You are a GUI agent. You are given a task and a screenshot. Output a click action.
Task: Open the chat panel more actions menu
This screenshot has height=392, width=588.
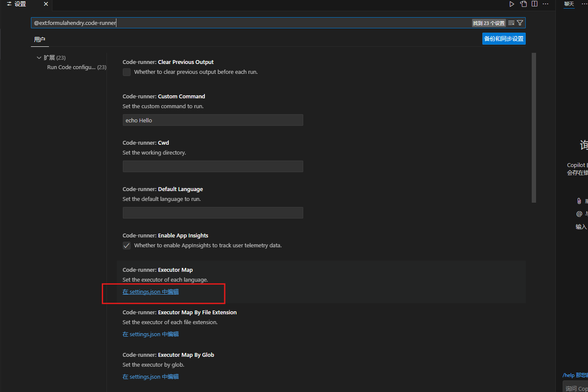click(x=584, y=4)
